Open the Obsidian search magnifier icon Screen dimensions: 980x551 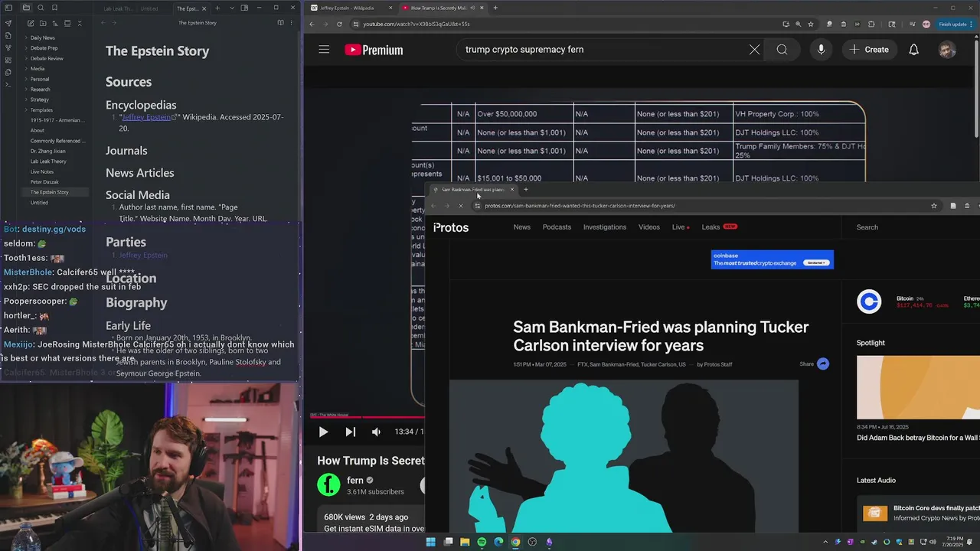coord(41,8)
